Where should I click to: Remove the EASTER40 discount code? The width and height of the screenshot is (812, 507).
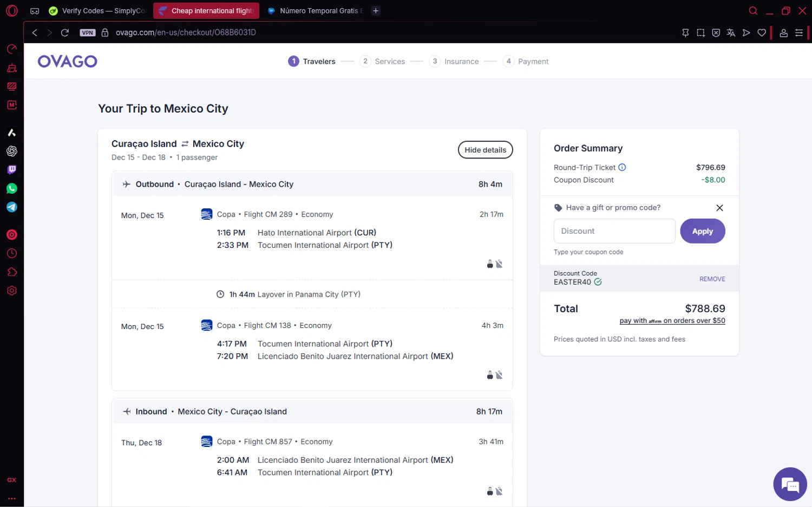[x=712, y=279]
